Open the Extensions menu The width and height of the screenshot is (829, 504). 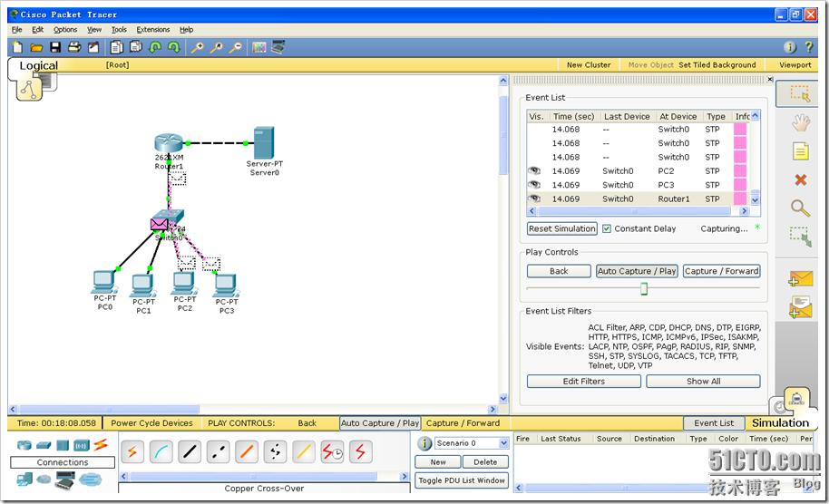(152, 30)
